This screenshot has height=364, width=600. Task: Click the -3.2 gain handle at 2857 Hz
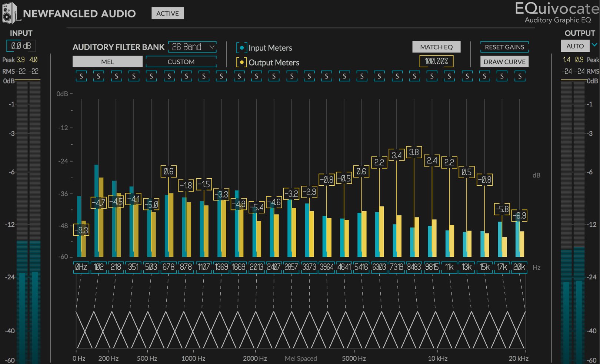click(291, 193)
